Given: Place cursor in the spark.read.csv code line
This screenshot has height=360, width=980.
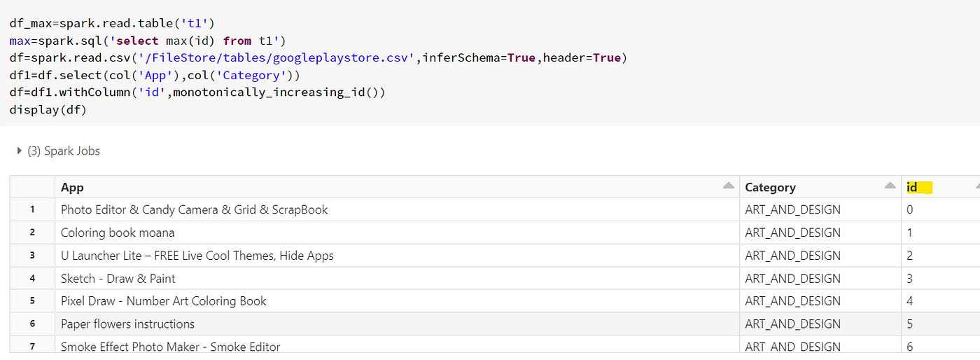Looking at the screenshot, I should coord(318,57).
